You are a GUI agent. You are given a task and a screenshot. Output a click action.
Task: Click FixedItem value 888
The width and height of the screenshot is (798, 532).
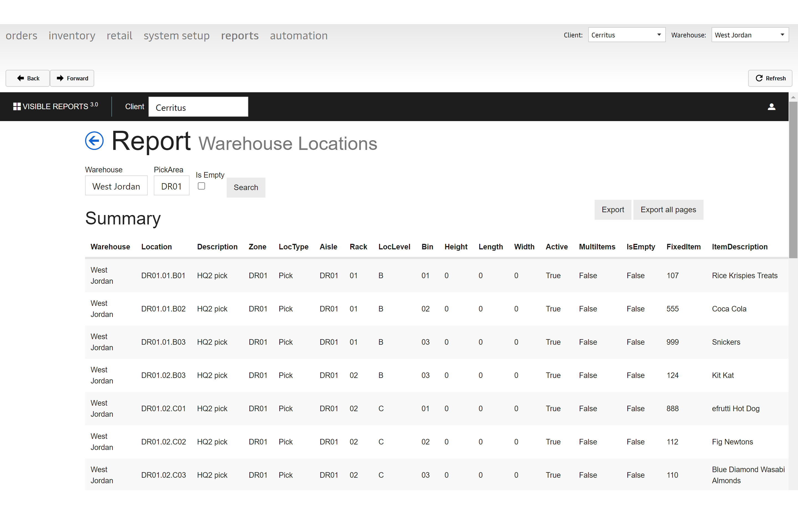coord(672,408)
